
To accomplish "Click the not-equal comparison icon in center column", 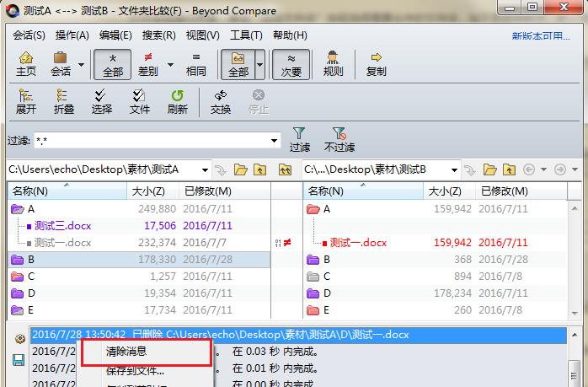I will pos(287,243).
